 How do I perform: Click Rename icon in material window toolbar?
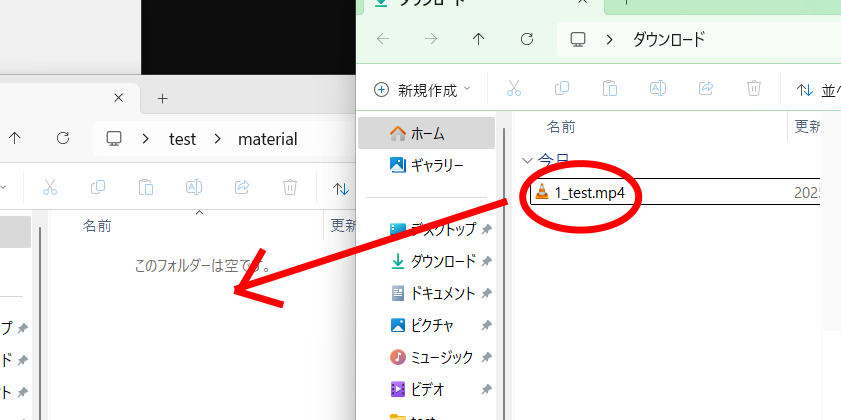(194, 187)
